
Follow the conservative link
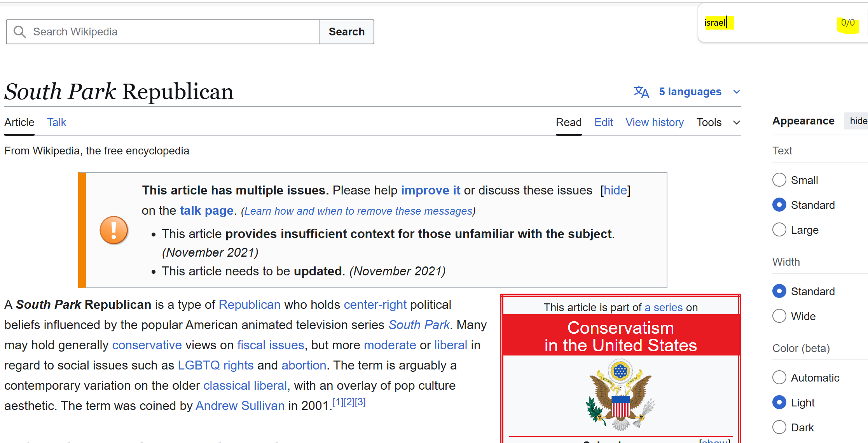(x=147, y=345)
